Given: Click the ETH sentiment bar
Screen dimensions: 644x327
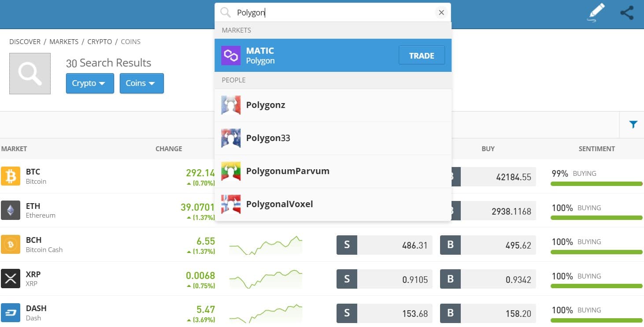Looking at the screenshot, I should [x=596, y=218].
